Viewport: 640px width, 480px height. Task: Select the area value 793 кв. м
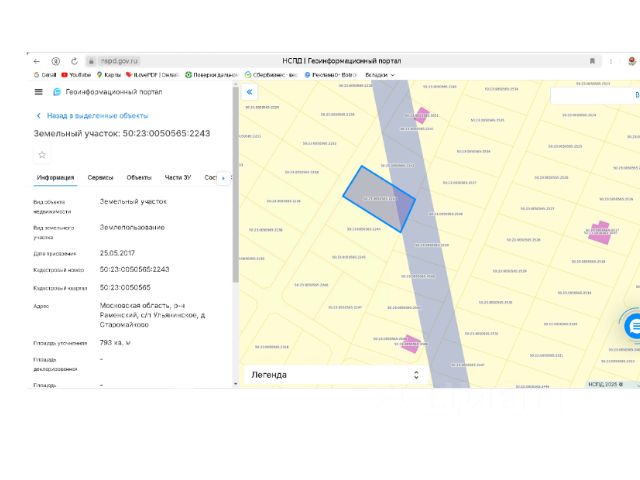pos(115,342)
